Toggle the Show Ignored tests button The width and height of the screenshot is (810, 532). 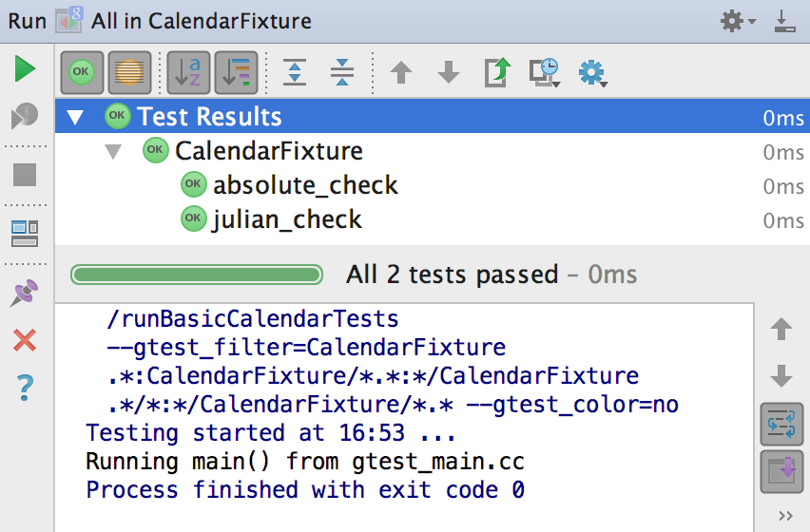pyautogui.click(x=129, y=72)
